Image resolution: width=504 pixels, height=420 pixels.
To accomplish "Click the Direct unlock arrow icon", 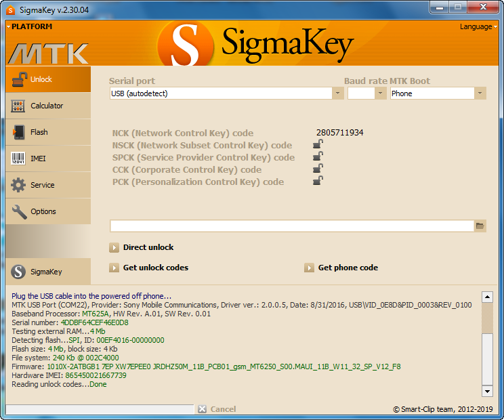I will point(114,247).
